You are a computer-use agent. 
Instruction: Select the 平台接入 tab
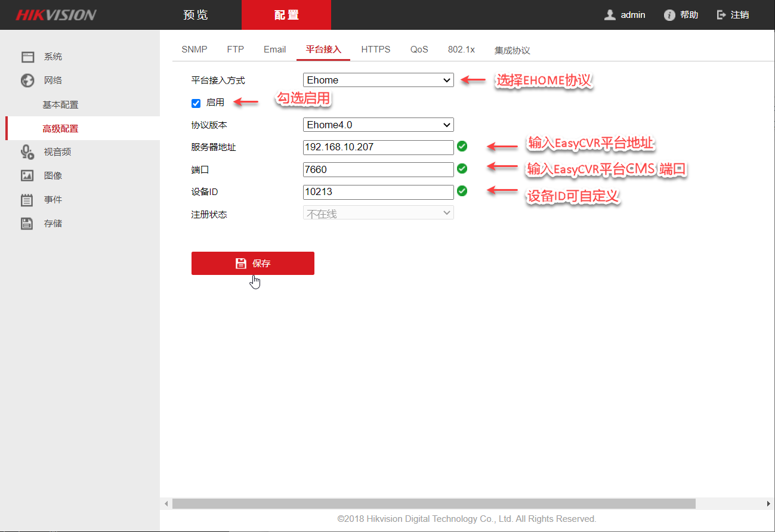click(323, 50)
